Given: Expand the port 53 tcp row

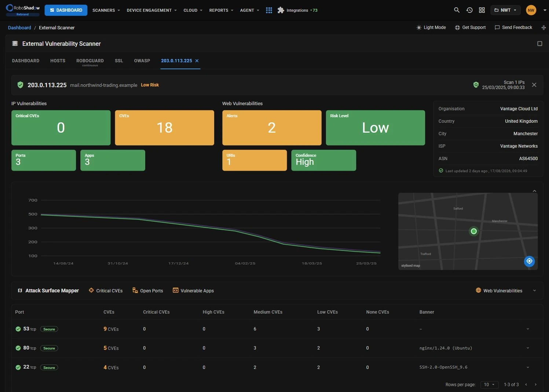Looking at the screenshot, I should pos(528,329).
